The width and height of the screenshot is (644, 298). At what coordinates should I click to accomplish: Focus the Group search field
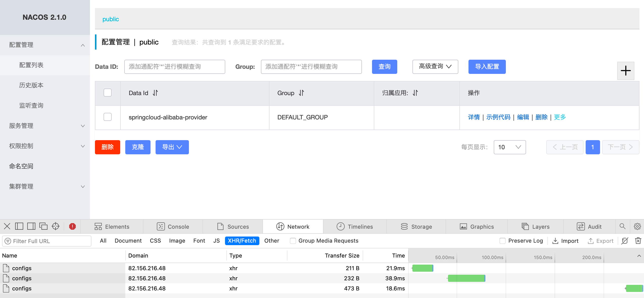[x=311, y=67]
